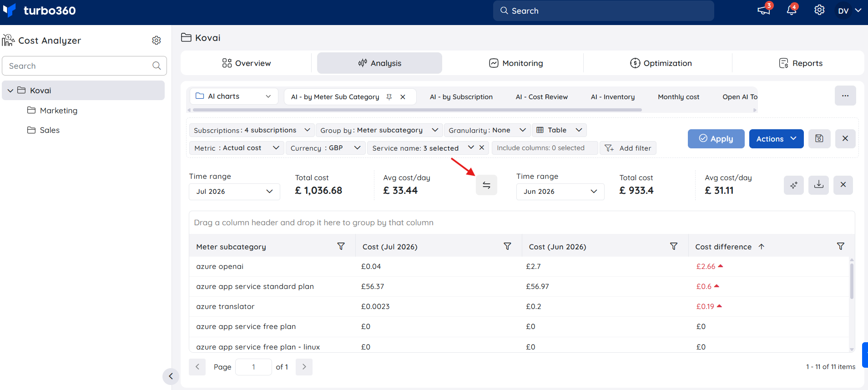
Task: Open the AI - by Subscription view
Action: [461, 97]
